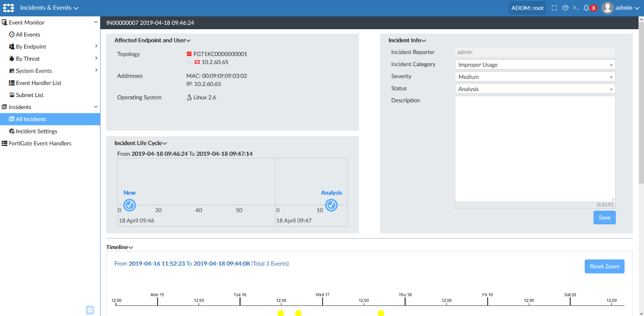
Task: Collapse the Event Monitor section chevron
Action: pyautogui.click(x=96, y=22)
